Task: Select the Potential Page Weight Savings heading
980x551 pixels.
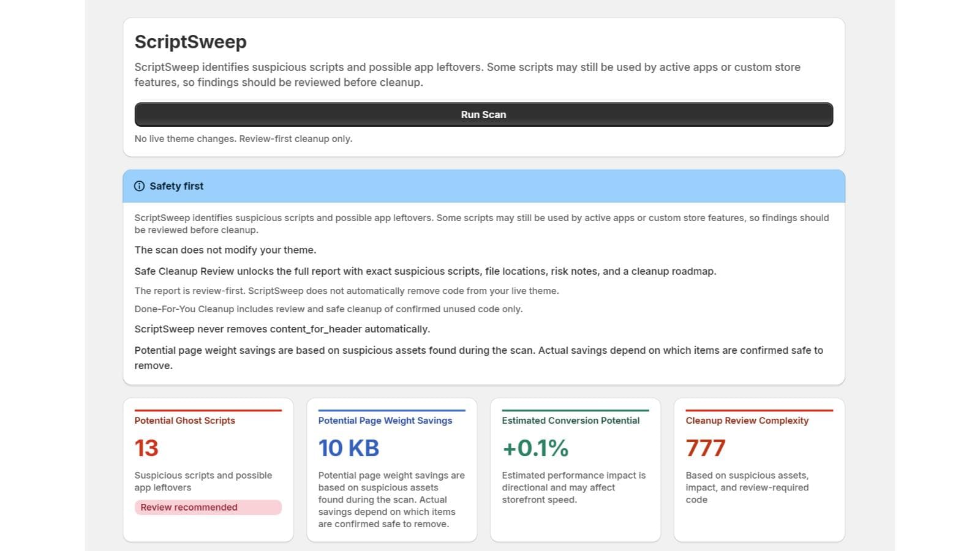Action: click(x=385, y=421)
